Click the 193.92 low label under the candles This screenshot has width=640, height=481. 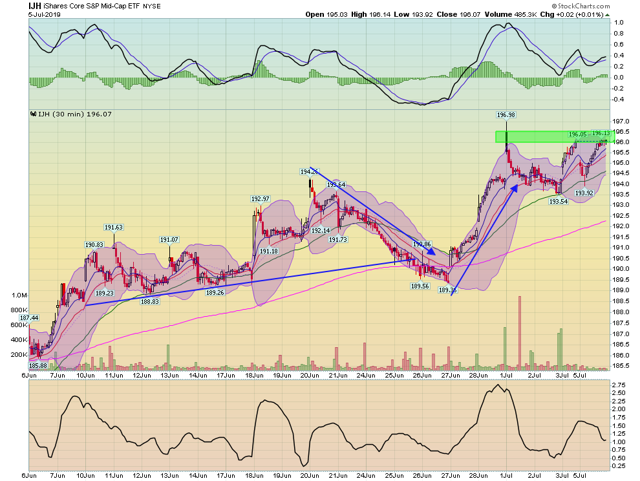click(583, 193)
